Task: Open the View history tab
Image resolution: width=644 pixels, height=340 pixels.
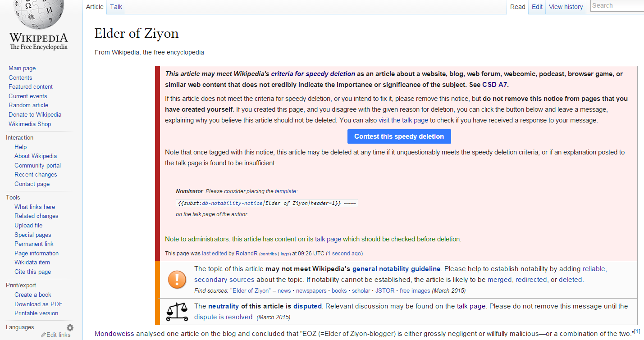Action: coord(566,7)
